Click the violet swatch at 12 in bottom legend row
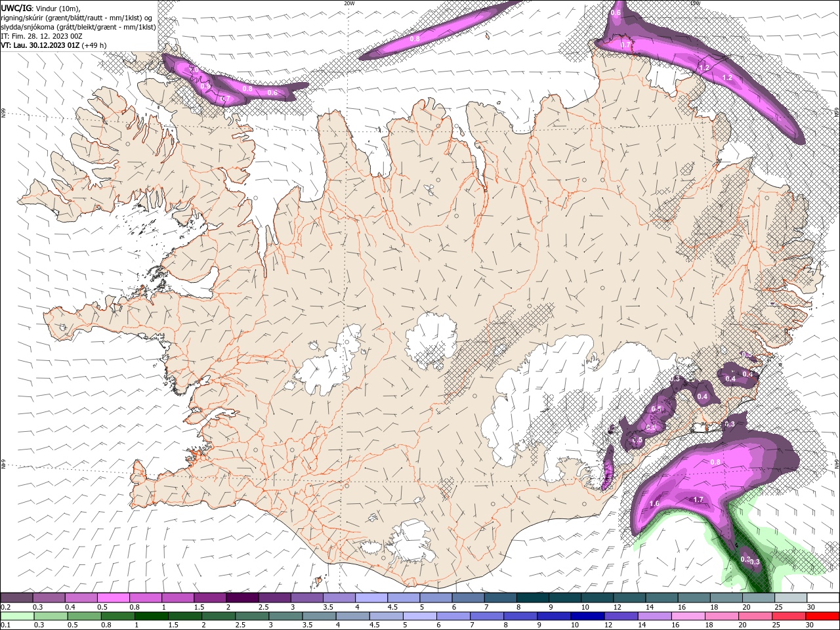 pos(620,616)
